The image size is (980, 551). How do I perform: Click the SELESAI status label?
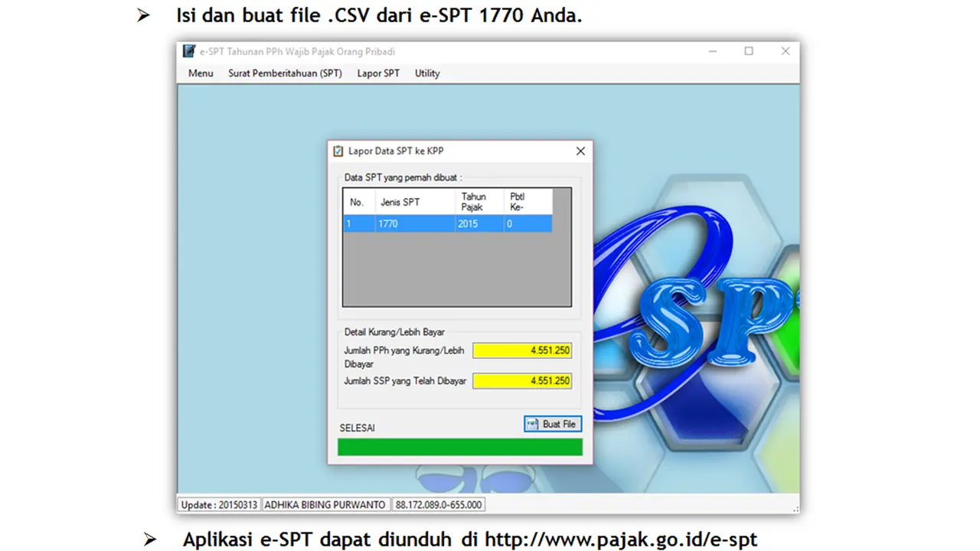click(358, 428)
